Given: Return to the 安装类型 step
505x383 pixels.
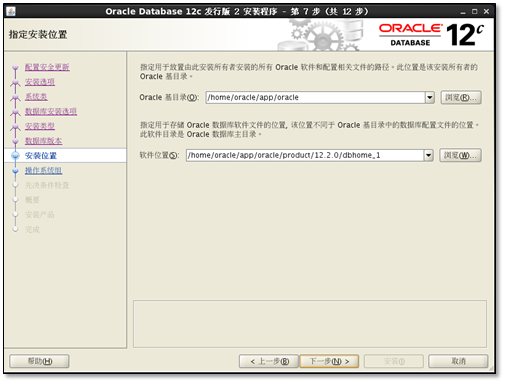Looking at the screenshot, I should tap(40, 126).
